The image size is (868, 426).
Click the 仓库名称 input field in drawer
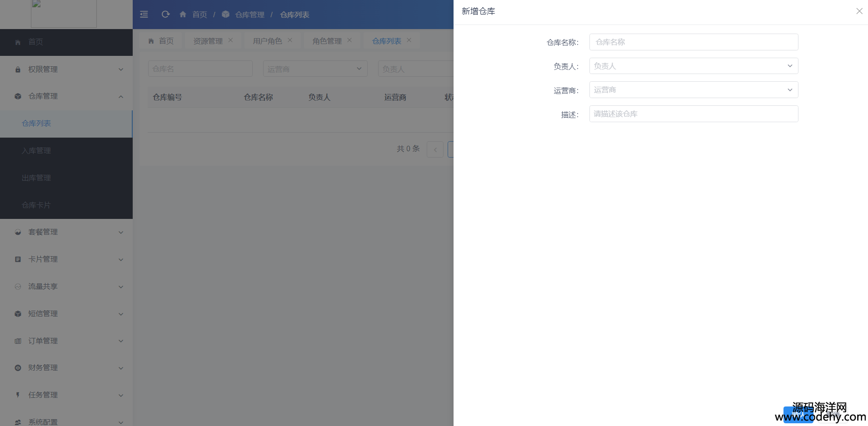[693, 42]
